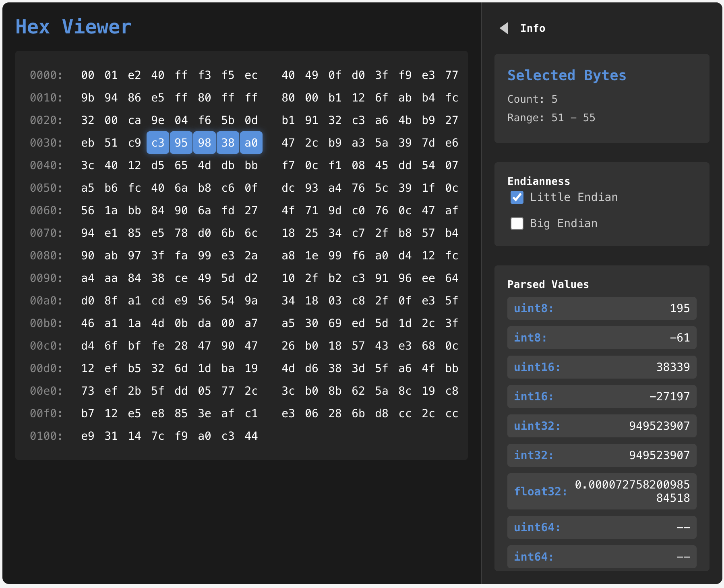
Task: Select byte e2 in row 0000
Action: (x=134, y=75)
